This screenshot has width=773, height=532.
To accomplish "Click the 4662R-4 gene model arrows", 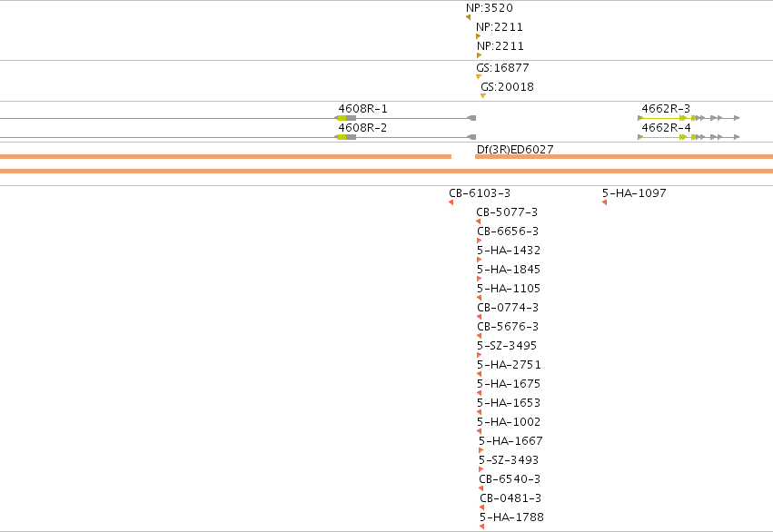I will (x=689, y=137).
